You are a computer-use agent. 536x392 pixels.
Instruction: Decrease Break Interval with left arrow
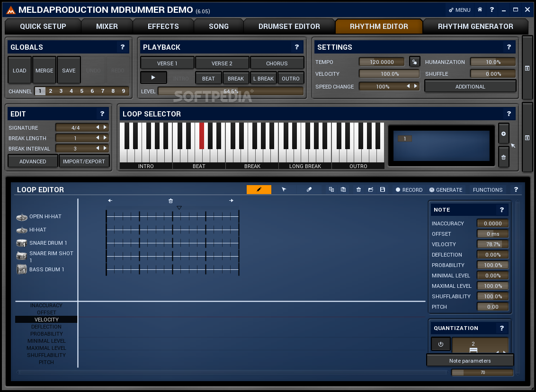(98, 148)
